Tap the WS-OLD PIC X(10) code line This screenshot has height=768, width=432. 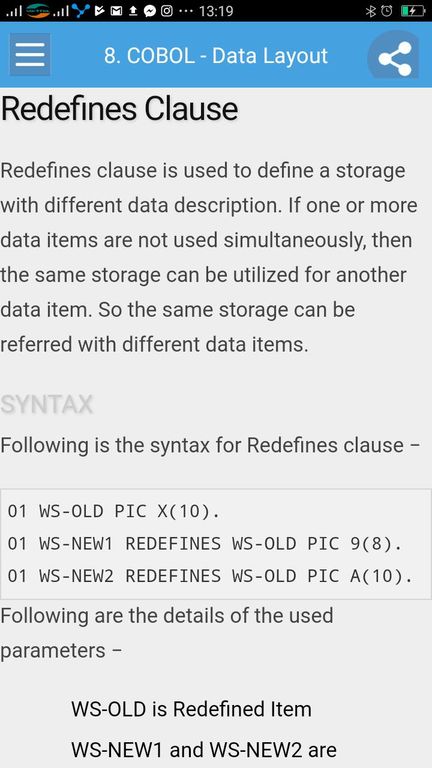(x=114, y=511)
